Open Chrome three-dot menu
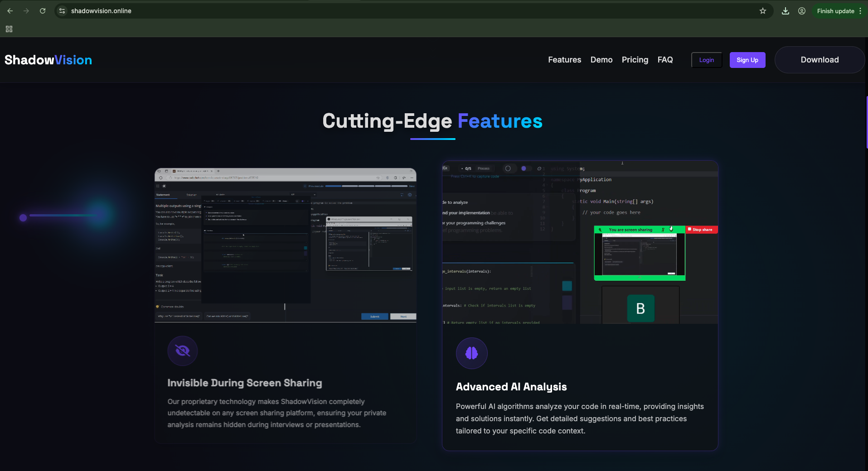 860,11
